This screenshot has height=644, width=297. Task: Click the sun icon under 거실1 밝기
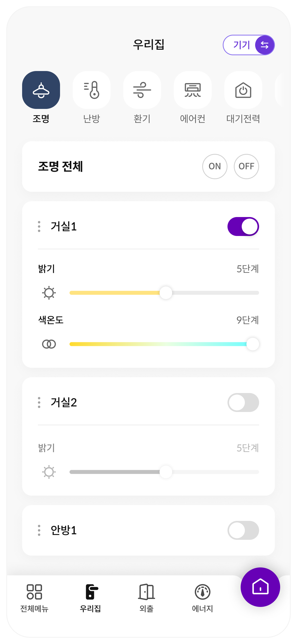click(49, 293)
